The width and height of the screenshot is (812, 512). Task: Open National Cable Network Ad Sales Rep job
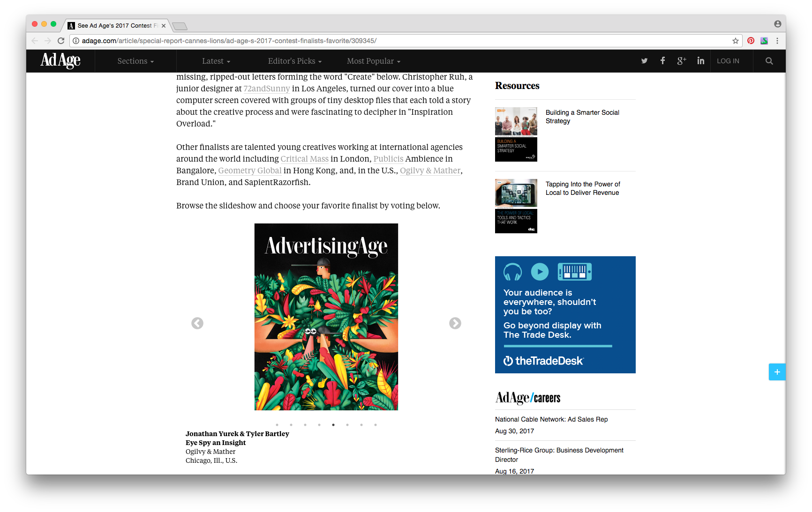[x=551, y=419]
